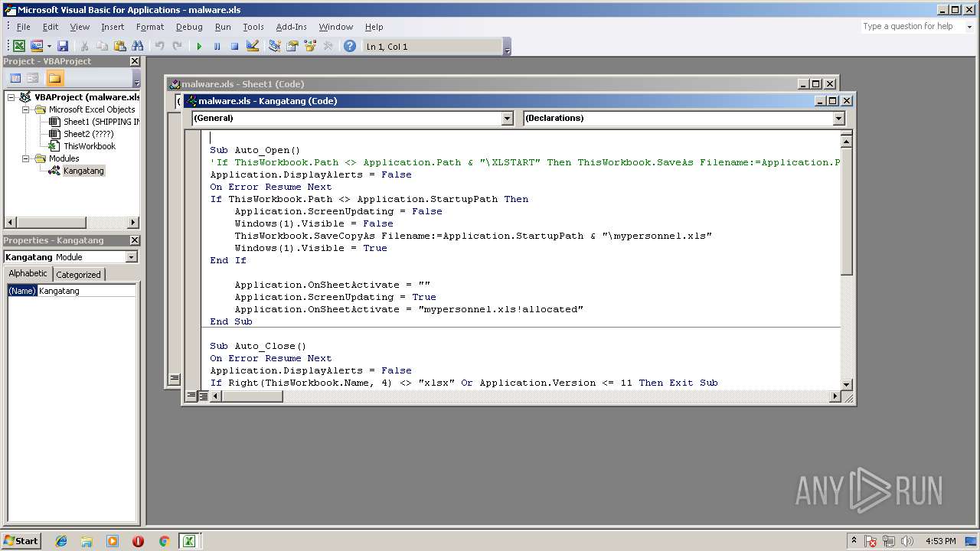Open Project Explorer from toolbar icon
Screen dimensions: 980x551
274,47
